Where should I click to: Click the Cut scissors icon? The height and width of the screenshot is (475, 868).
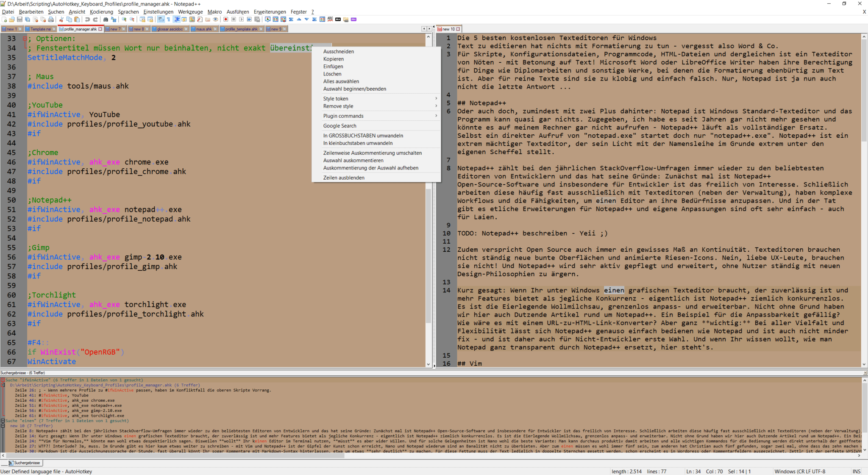[61, 19]
